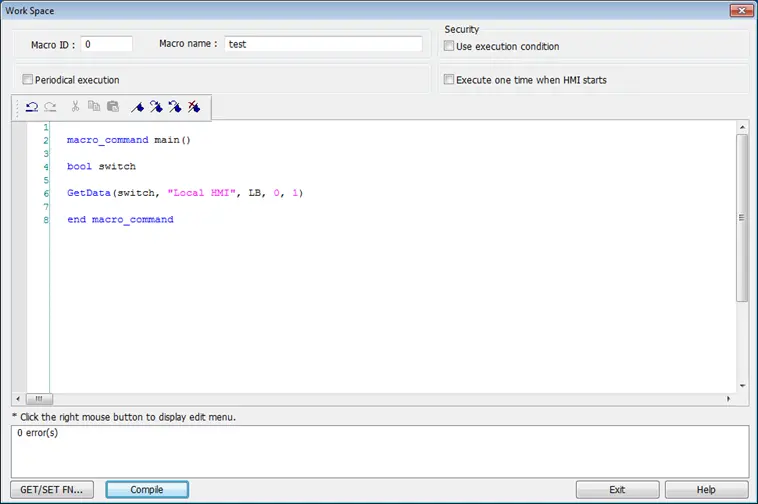758x504 pixels.
Task: Open Help
Action: pyautogui.click(x=706, y=490)
